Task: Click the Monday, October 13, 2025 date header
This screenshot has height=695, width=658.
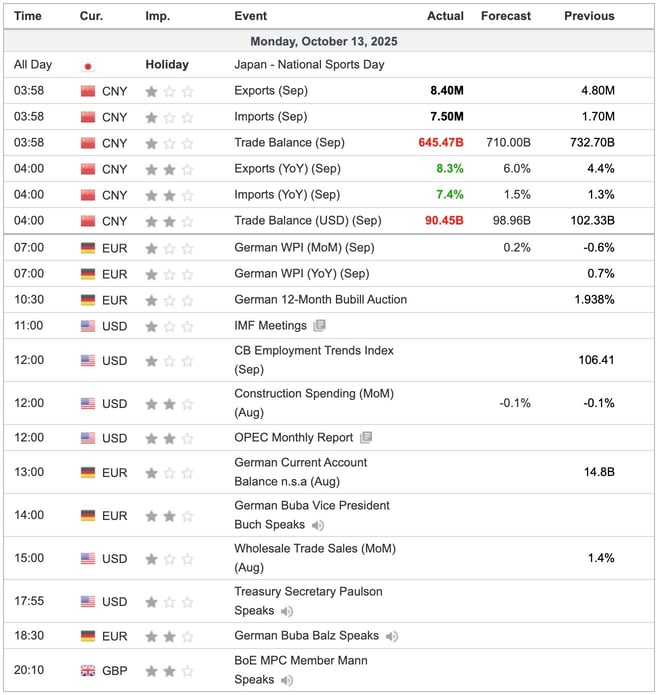Action: point(329,42)
